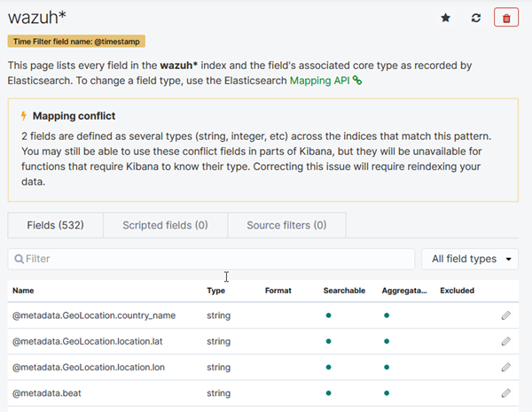Edit the @metadata.GeoLocation.location.lon field

point(506,367)
